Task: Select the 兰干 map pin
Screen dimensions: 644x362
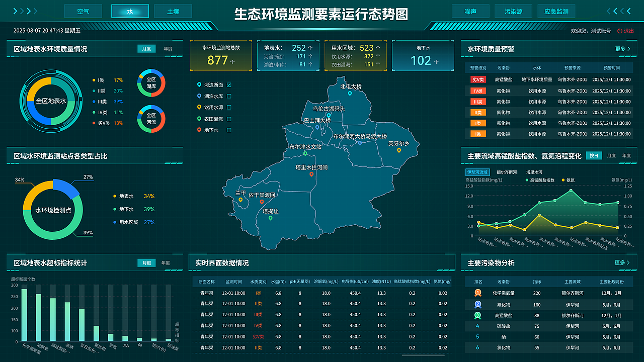Action: point(240,200)
